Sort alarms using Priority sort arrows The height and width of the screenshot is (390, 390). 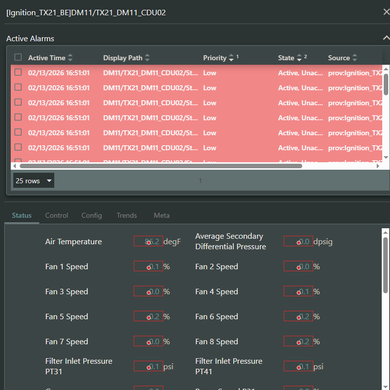click(x=231, y=58)
